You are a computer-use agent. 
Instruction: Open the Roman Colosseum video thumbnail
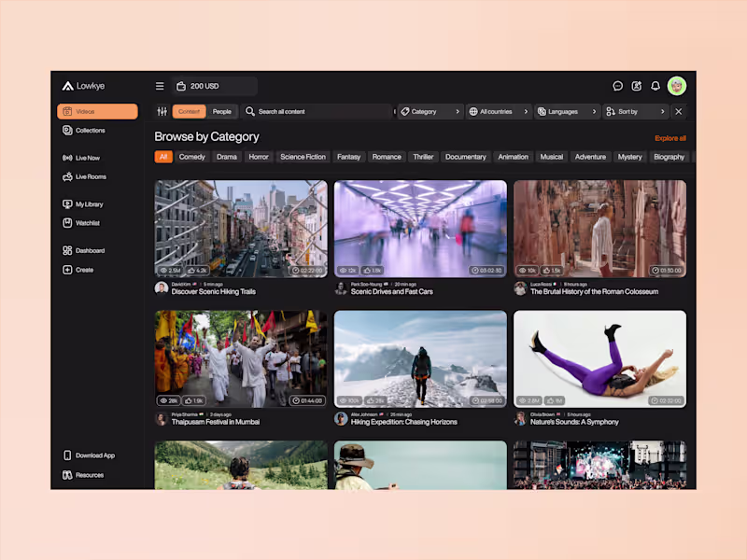coord(599,229)
